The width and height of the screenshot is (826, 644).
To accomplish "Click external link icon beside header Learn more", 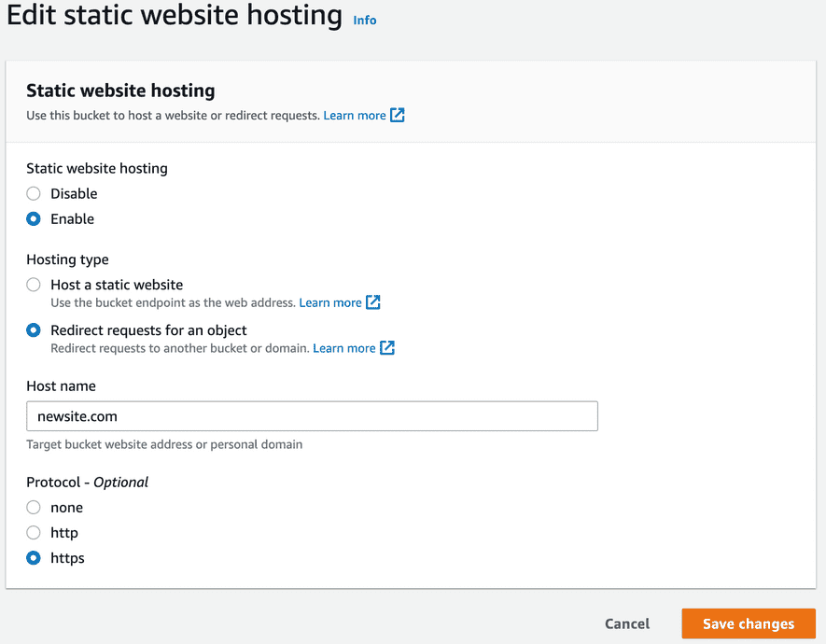I will [398, 115].
